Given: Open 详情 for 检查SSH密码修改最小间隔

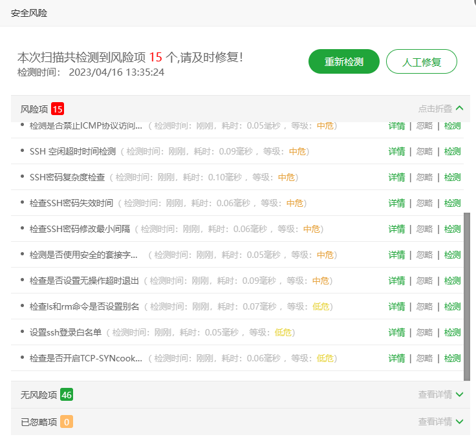Looking at the screenshot, I should point(396,229).
